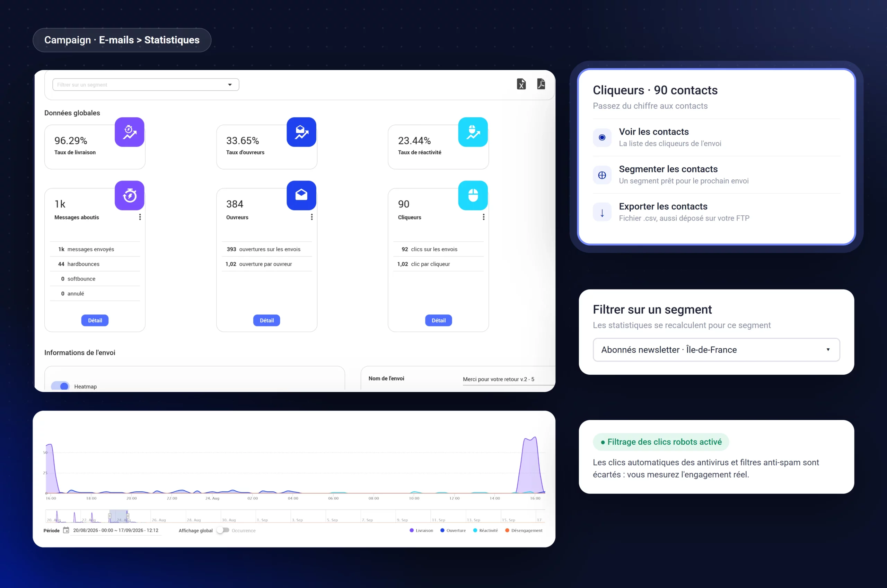Click the Ouvreurs open-envelope icon
The image size is (887, 588).
301,195
